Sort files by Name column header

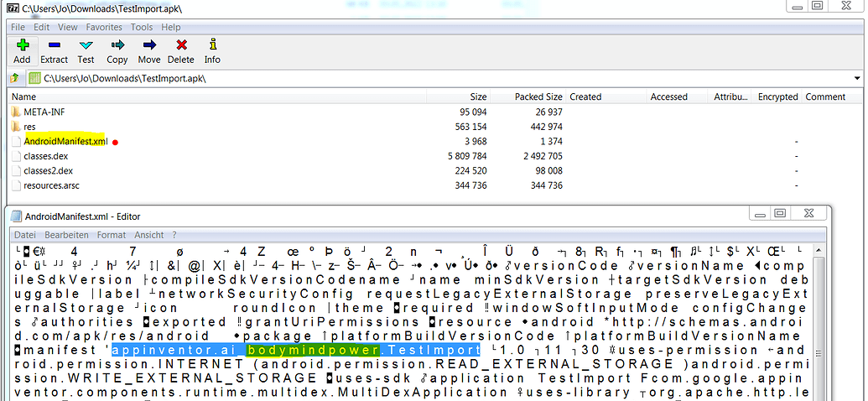click(x=23, y=96)
